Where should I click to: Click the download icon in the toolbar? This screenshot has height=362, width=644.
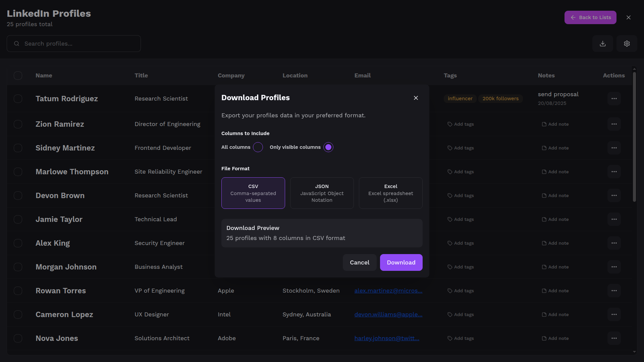[602, 44]
